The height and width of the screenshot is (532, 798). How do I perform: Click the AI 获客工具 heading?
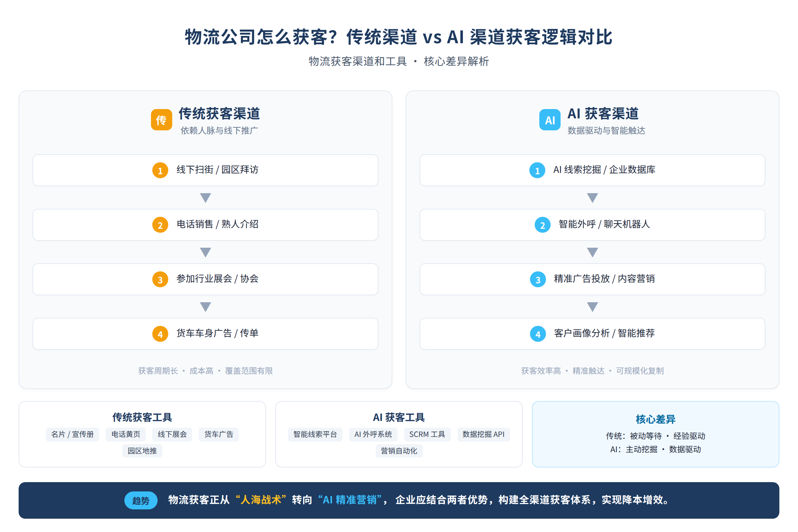[399, 417]
